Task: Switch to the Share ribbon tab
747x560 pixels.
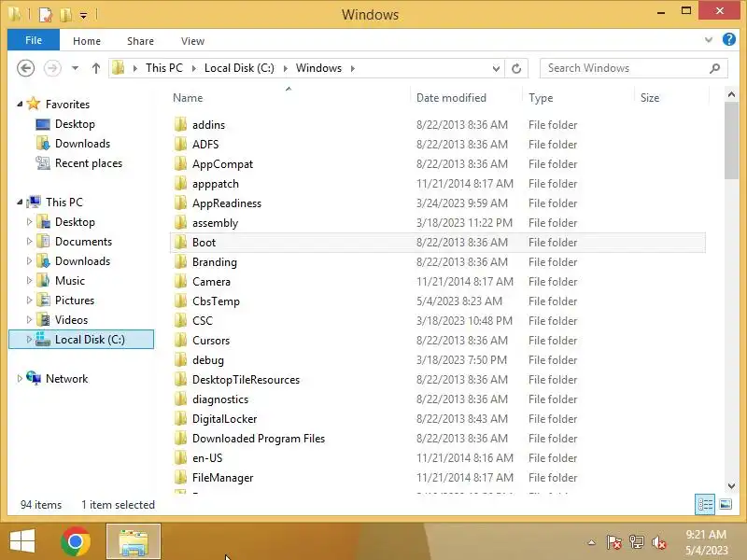Action: pos(141,41)
